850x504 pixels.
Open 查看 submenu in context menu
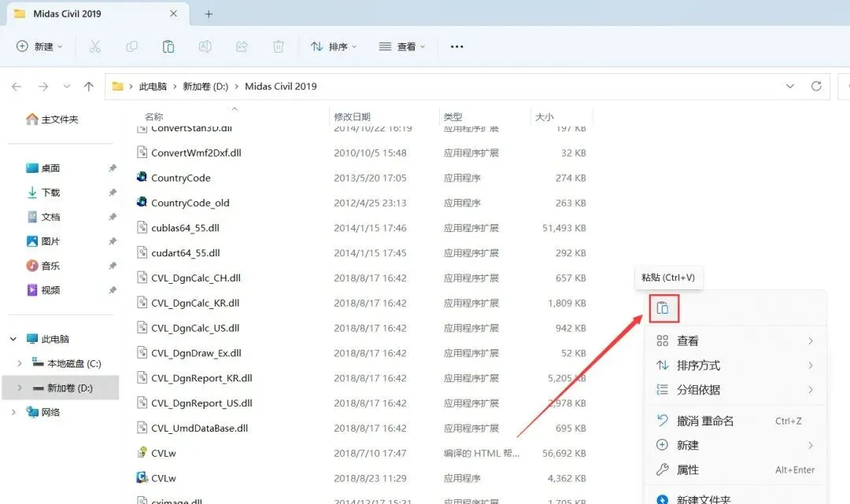coord(735,340)
